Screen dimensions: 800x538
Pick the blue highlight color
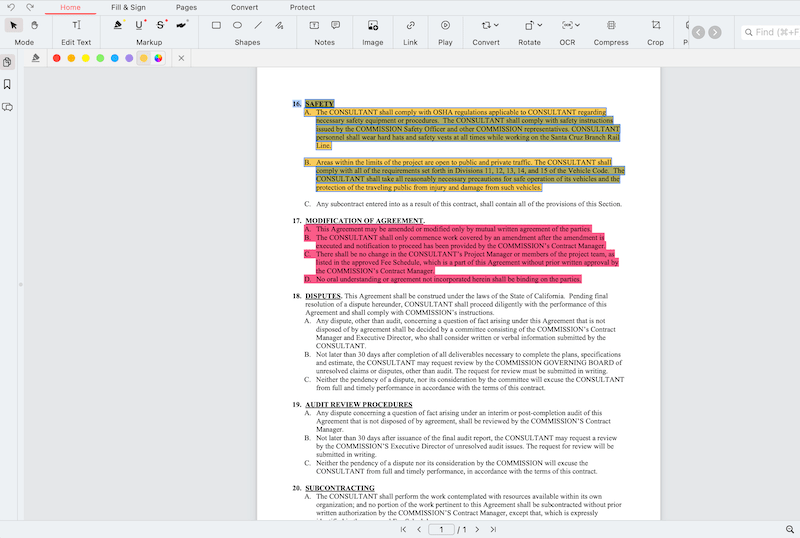coord(115,58)
